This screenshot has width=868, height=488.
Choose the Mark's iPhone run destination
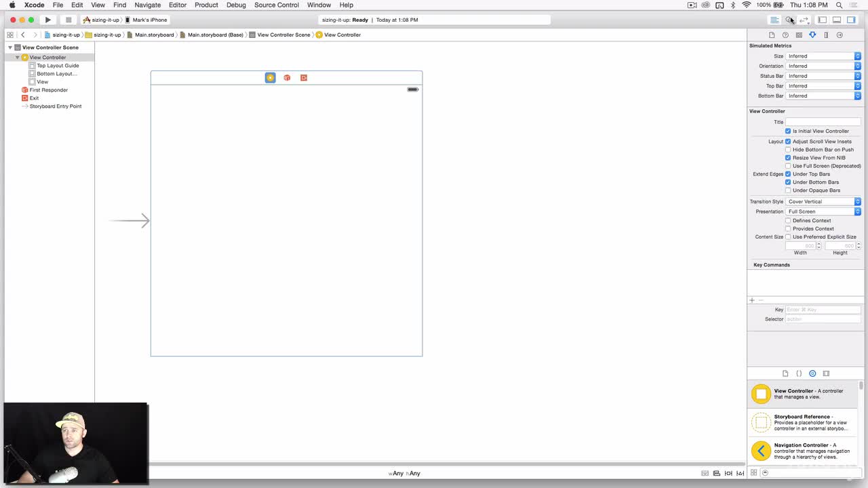click(146, 20)
